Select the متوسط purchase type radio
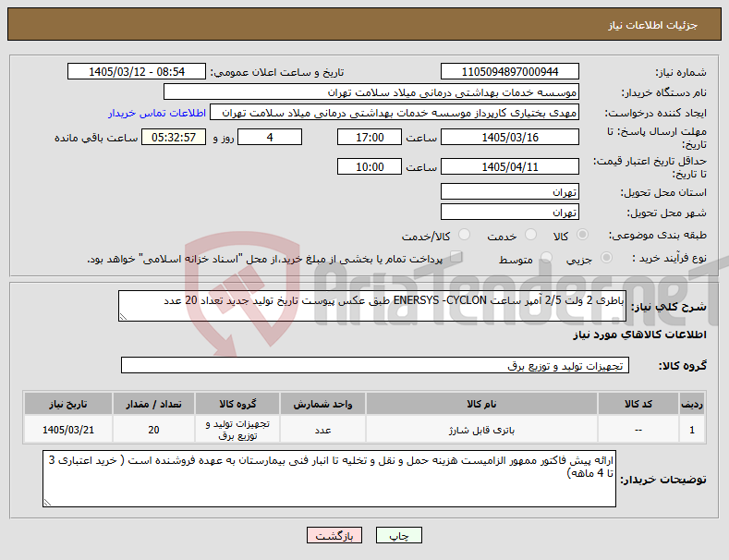The height and width of the screenshot is (560, 729). click(546, 258)
